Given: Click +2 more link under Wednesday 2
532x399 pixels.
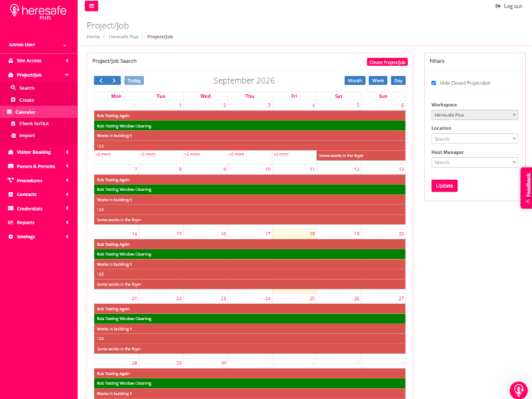Looking at the screenshot, I should pos(192,154).
